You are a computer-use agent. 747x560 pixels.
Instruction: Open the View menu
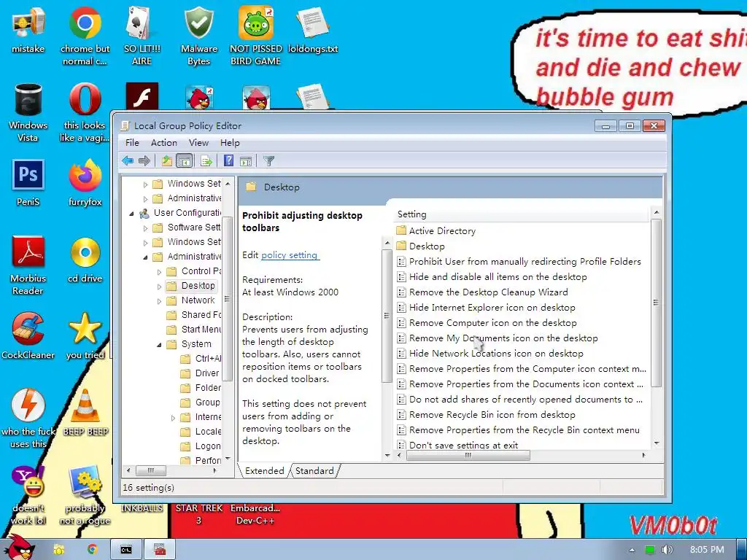pyautogui.click(x=198, y=142)
